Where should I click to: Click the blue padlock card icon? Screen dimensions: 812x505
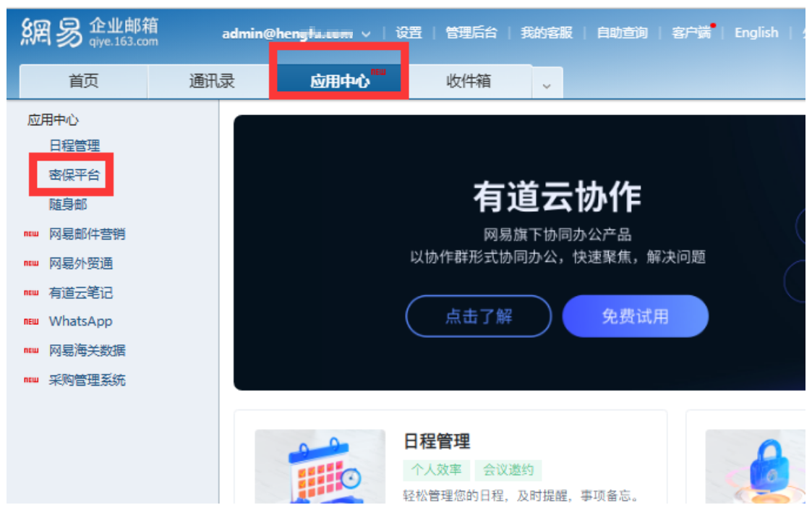coord(756,466)
